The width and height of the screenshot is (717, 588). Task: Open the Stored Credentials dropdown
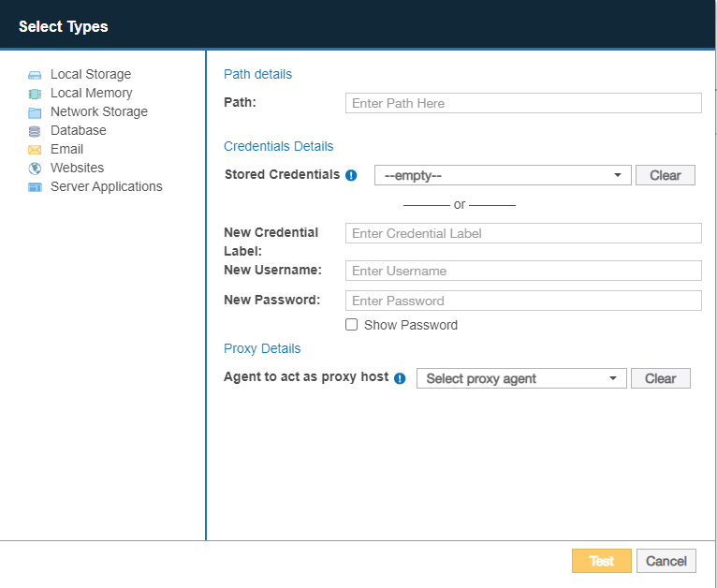[503, 175]
